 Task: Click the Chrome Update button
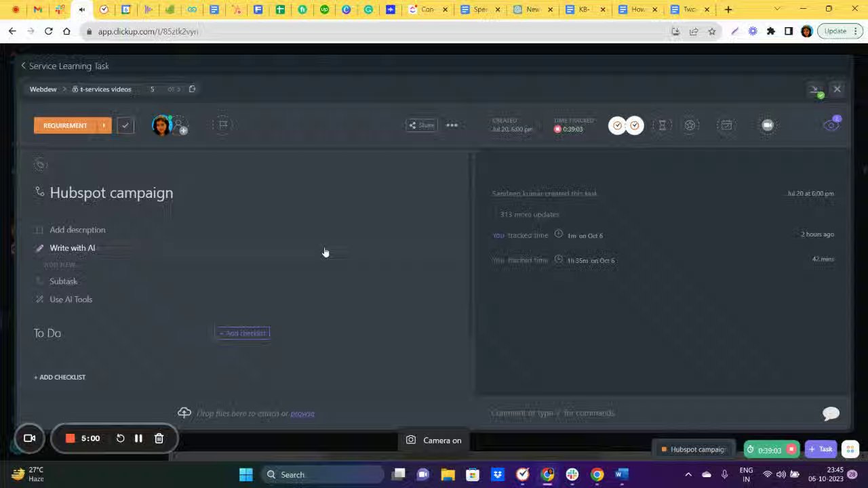(840, 31)
